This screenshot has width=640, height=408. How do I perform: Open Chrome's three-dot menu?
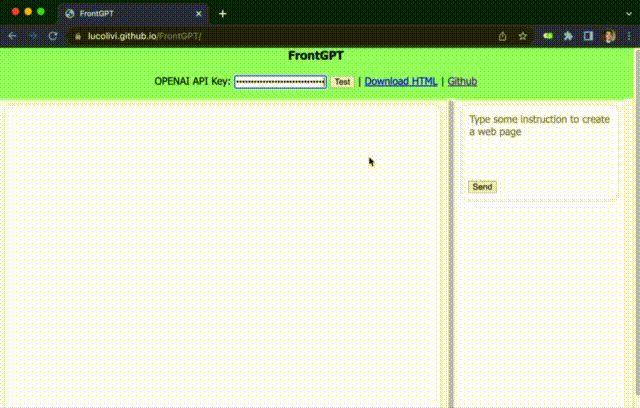(629, 36)
